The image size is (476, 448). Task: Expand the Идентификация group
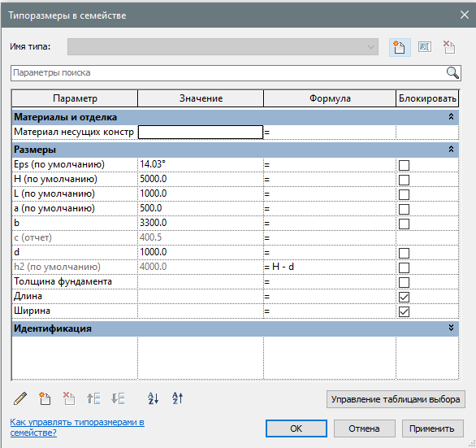(451, 328)
